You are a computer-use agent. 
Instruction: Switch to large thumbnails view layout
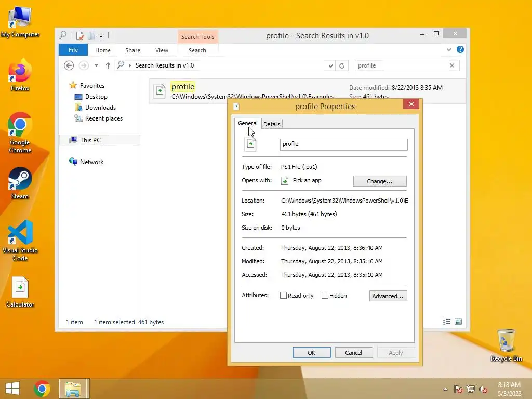458,321
